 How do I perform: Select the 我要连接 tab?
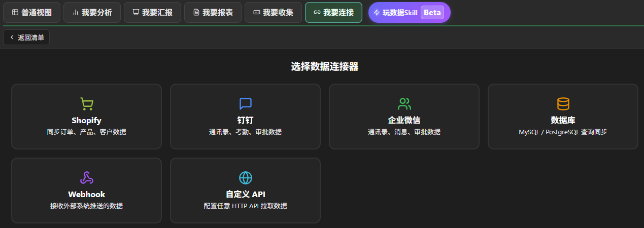click(333, 13)
